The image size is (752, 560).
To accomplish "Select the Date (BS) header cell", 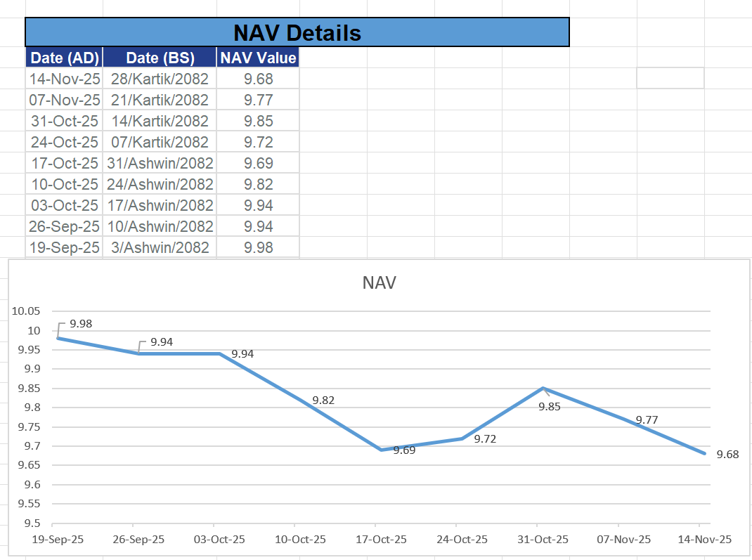I will point(160,58).
